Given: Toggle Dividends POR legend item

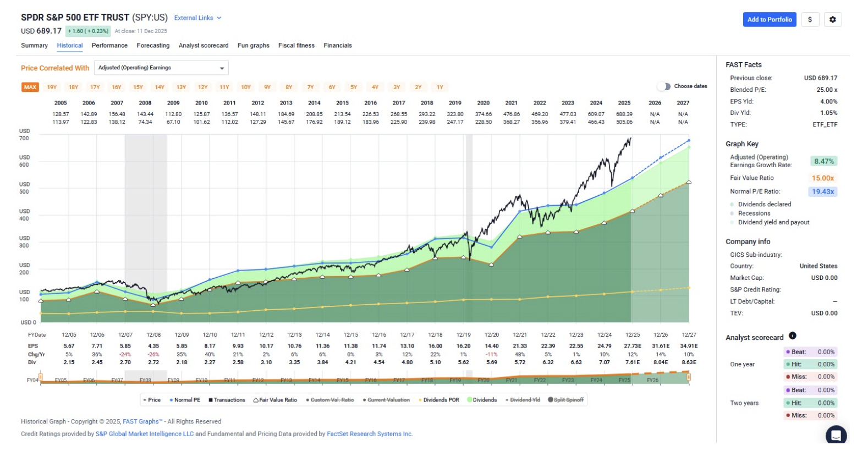Looking at the screenshot, I should coord(439,400).
